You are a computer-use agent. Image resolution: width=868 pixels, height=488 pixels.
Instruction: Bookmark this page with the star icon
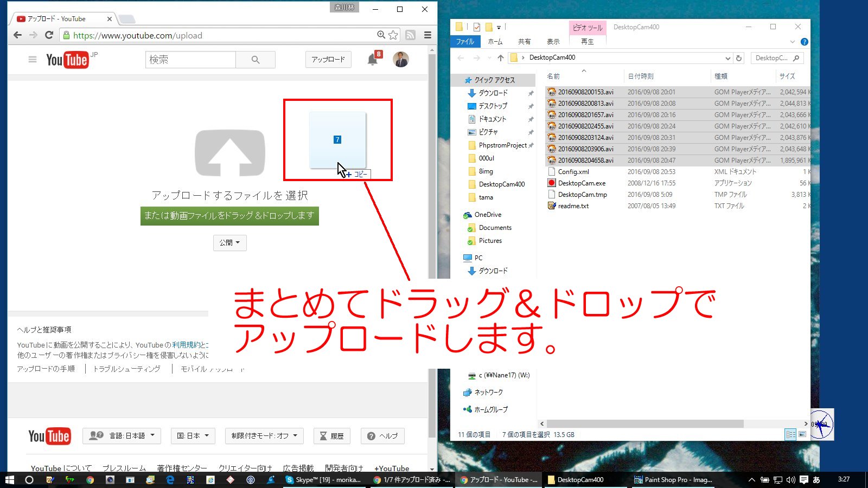coord(393,35)
